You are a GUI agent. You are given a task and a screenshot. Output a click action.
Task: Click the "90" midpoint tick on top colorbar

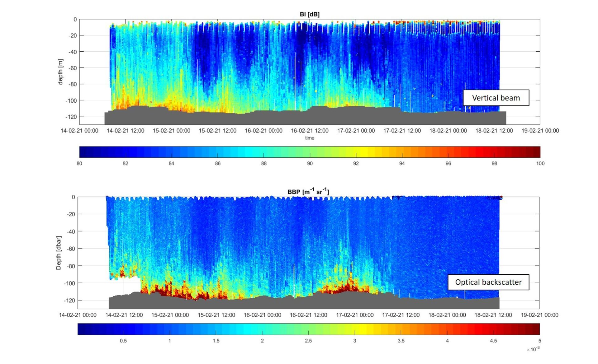(x=309, y=163)
